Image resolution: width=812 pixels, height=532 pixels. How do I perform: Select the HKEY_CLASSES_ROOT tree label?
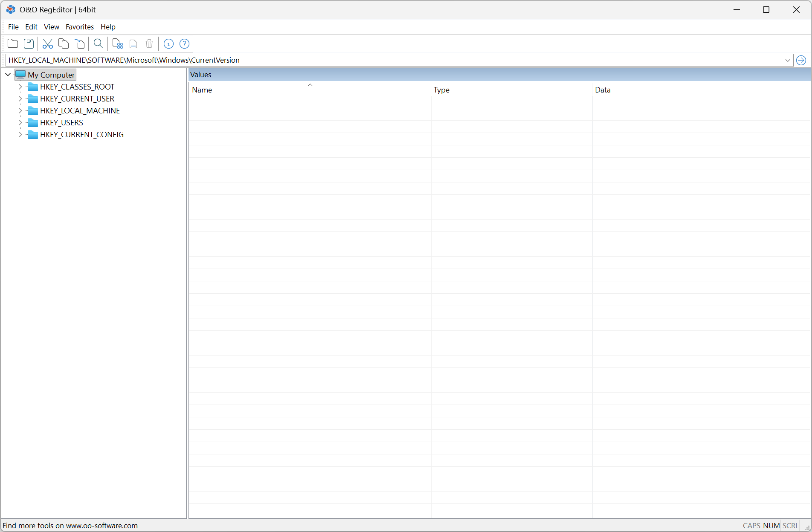[77, 87]
